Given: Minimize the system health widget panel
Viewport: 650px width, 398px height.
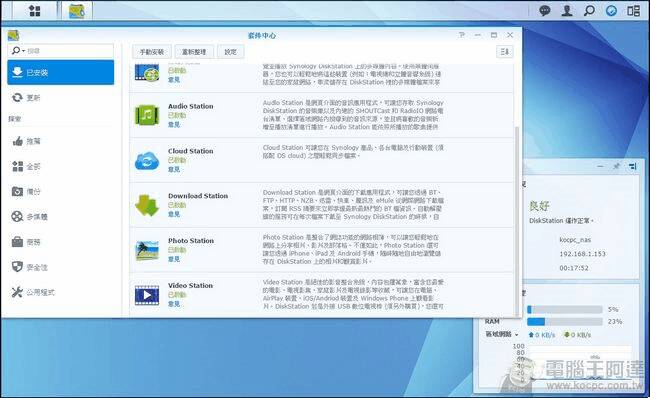Looking at the screenshot, I should [x=600, y=166].
